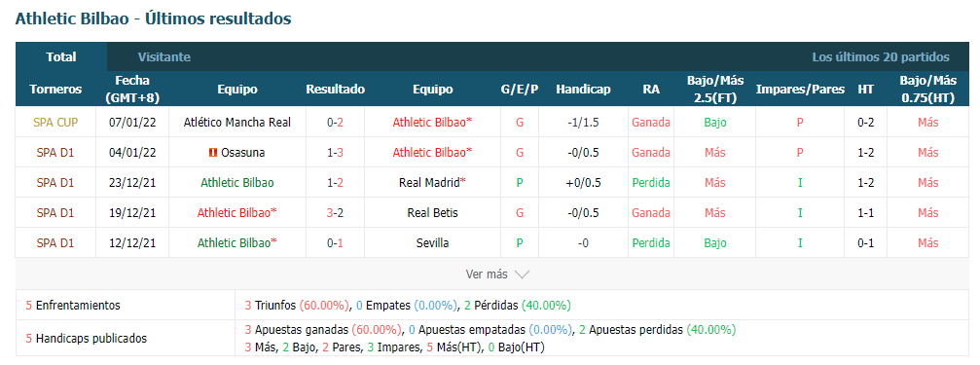
Task: Click the SPA CUP tournament label
Action: coord(55,123)
